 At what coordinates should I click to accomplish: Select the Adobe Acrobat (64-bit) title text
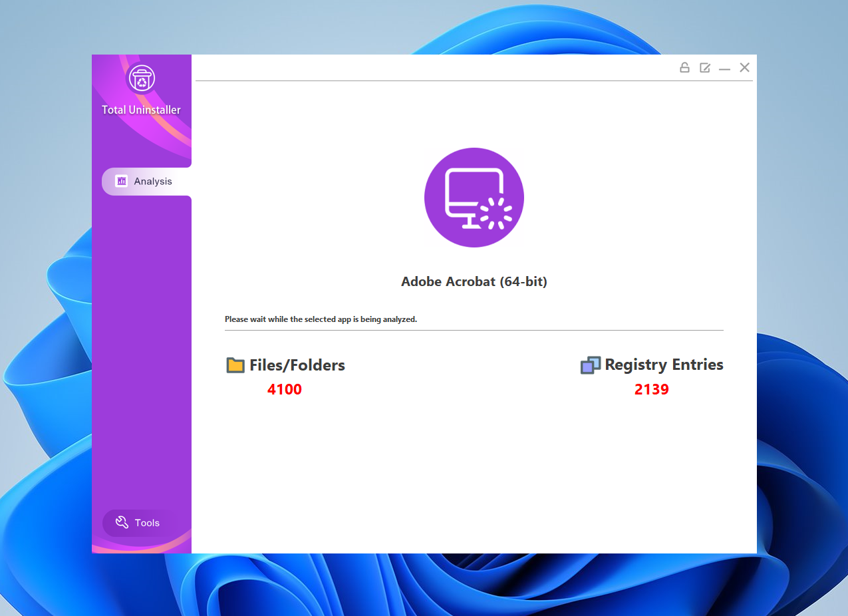pyautogui.click(x=474, y=281)
